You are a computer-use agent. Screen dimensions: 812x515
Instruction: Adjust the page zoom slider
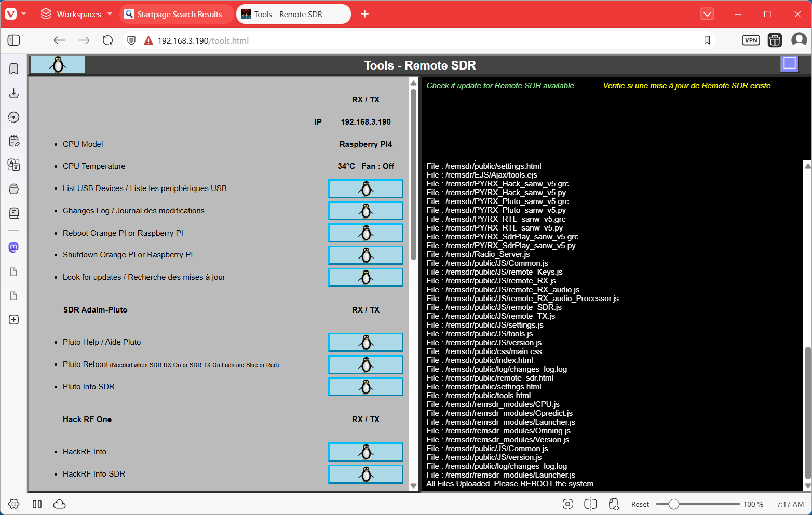coord(674,504)
